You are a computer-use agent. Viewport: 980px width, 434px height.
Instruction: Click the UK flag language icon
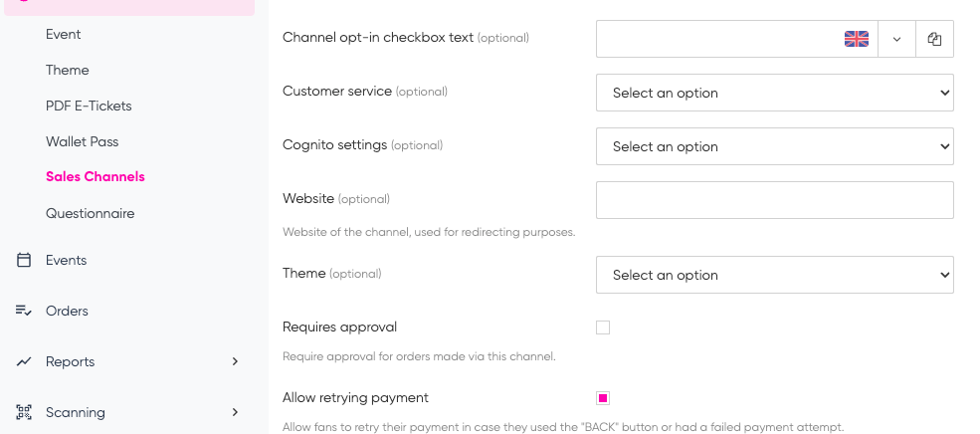pyautogui.click(x=857, y=39)
